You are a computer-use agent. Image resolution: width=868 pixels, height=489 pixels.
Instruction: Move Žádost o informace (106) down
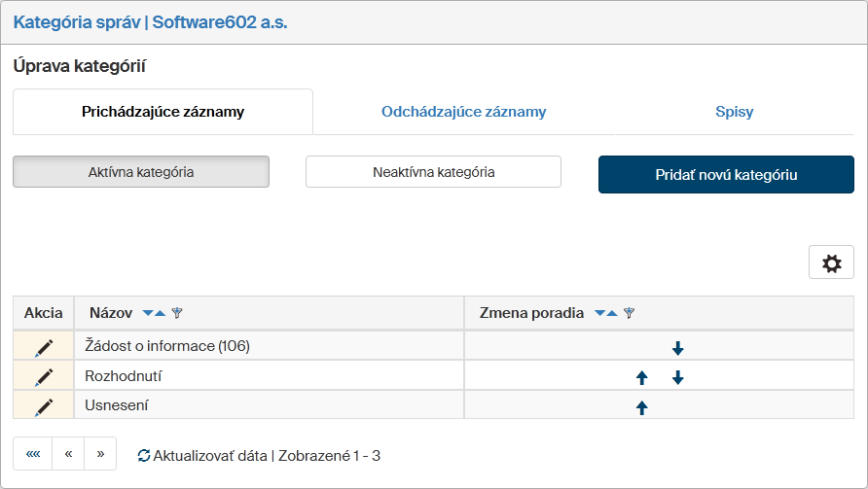[677, 348]
